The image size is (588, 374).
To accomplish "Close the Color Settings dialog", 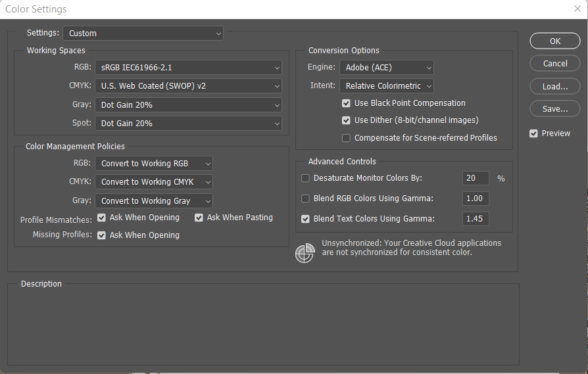I will (x=577, y=9).
